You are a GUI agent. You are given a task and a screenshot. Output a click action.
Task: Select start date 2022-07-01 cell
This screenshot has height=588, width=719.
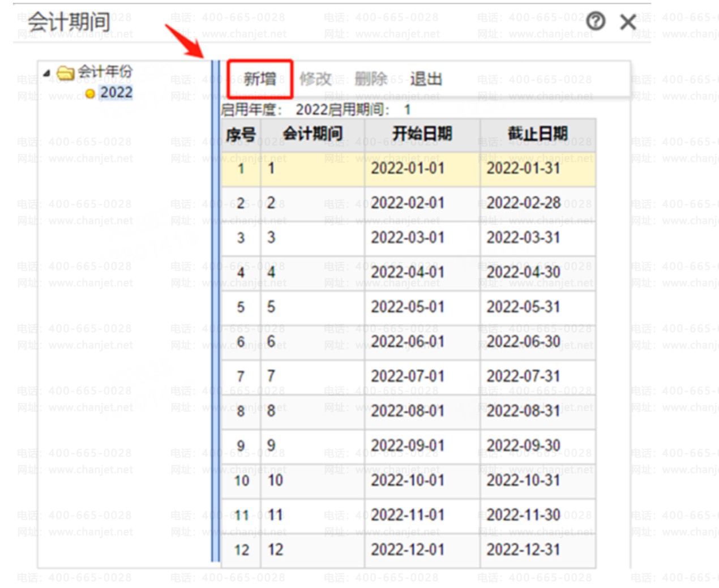[422, 376]
